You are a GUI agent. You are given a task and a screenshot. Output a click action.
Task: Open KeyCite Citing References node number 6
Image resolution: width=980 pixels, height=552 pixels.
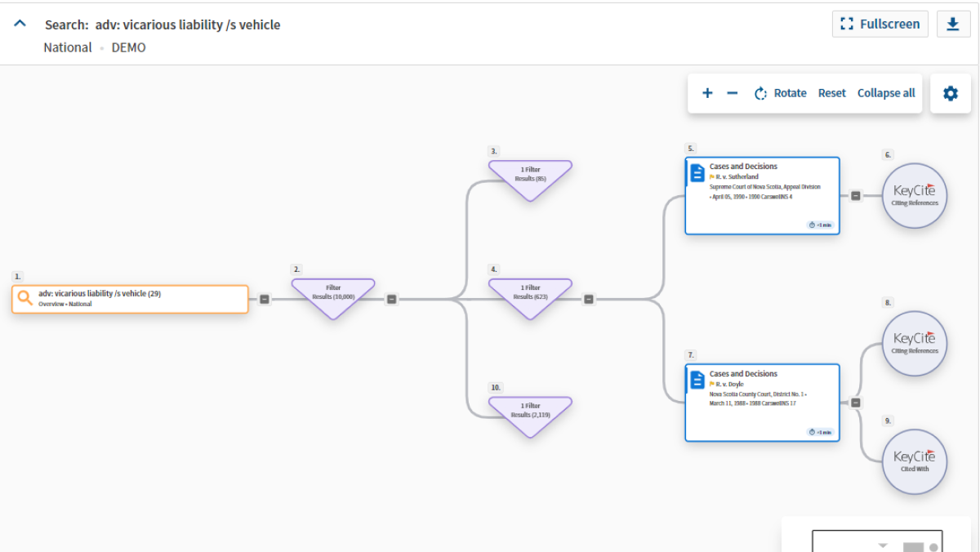pos(915,195)
